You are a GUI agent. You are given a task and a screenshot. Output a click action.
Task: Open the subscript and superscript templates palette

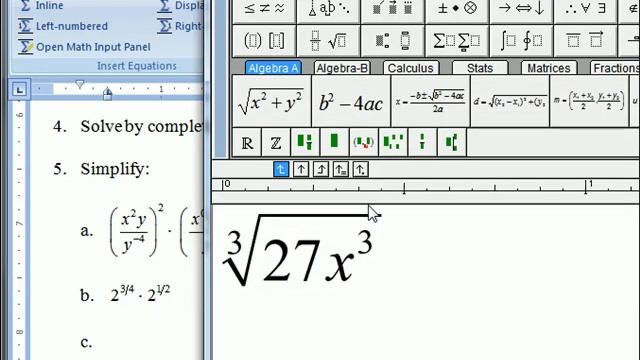click(x=392, y=40)
